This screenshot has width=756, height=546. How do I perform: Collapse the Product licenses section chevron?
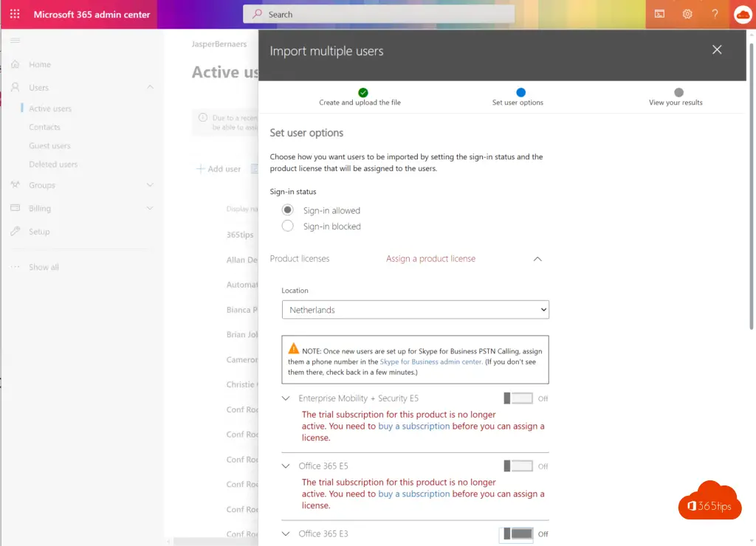(x=537, y=259)
